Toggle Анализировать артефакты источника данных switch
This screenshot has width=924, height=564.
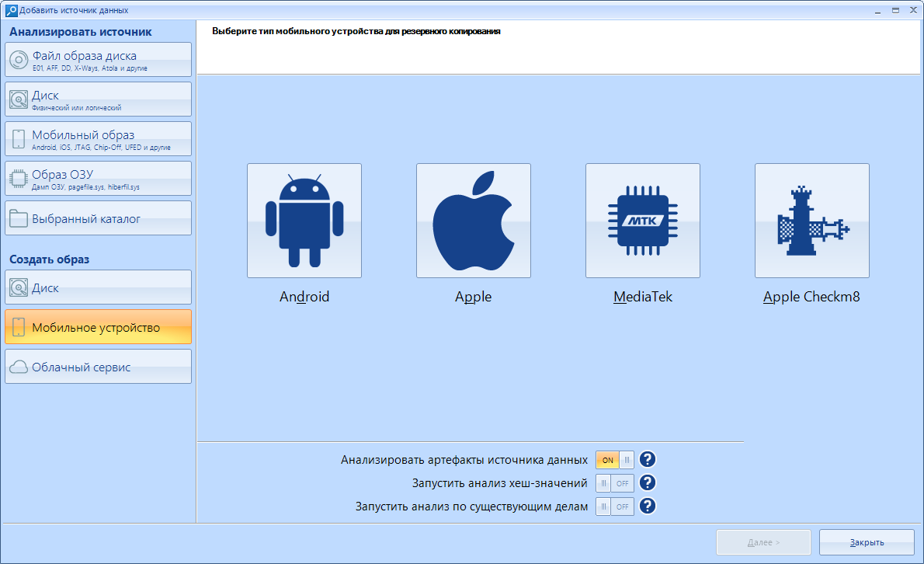(x=615, y=460)
